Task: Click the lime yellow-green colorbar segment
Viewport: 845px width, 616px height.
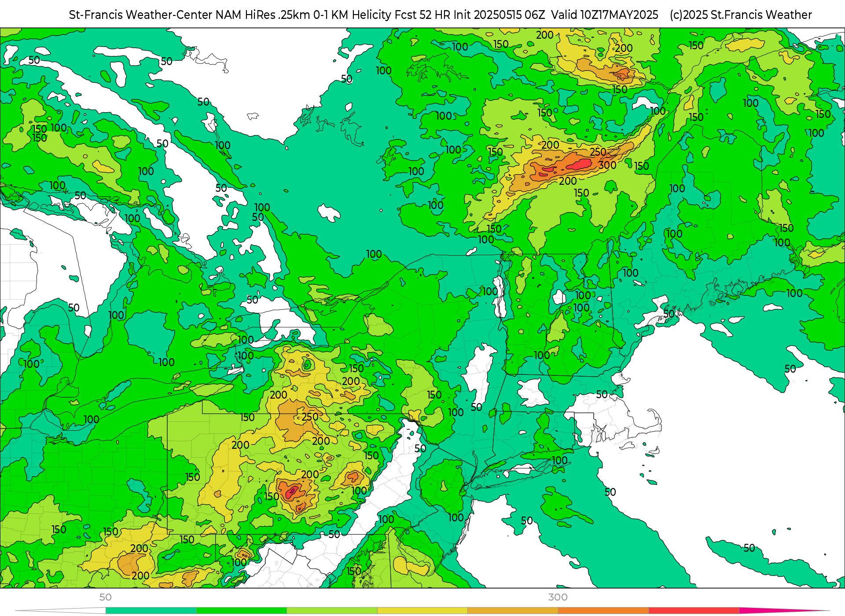Action: (x=332, y=611)
